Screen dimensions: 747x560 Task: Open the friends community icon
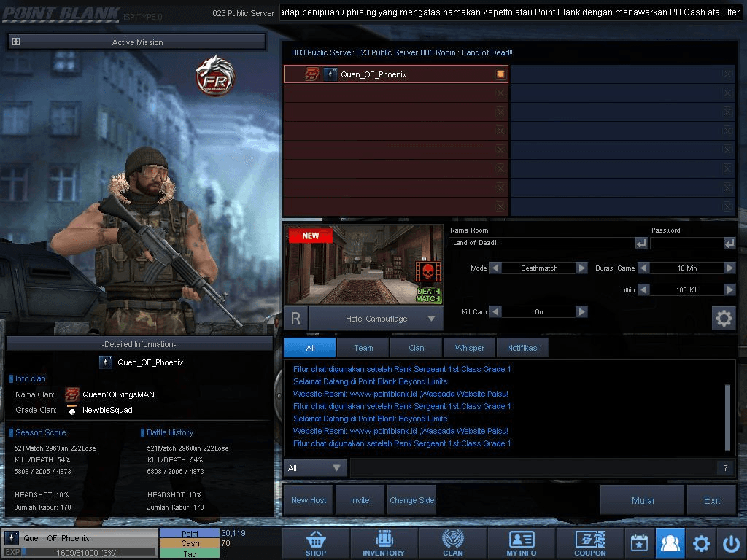(x=670, y=542)
